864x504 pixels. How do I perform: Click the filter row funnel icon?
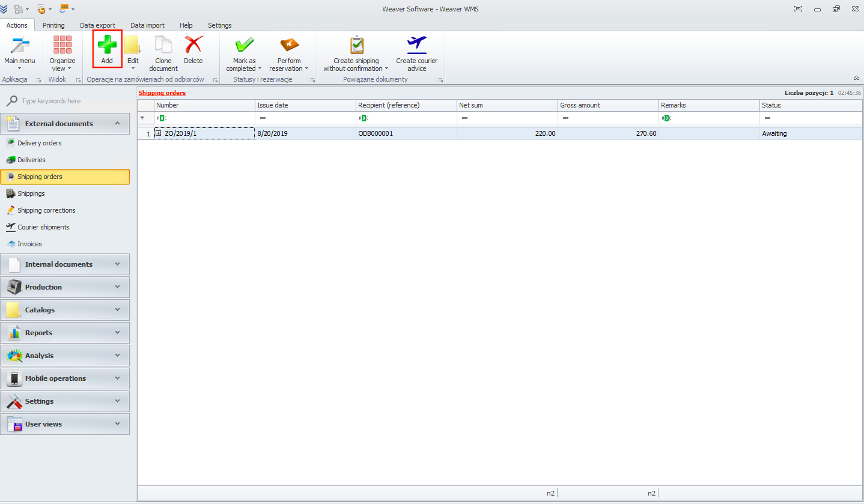(x=142, y=118)
